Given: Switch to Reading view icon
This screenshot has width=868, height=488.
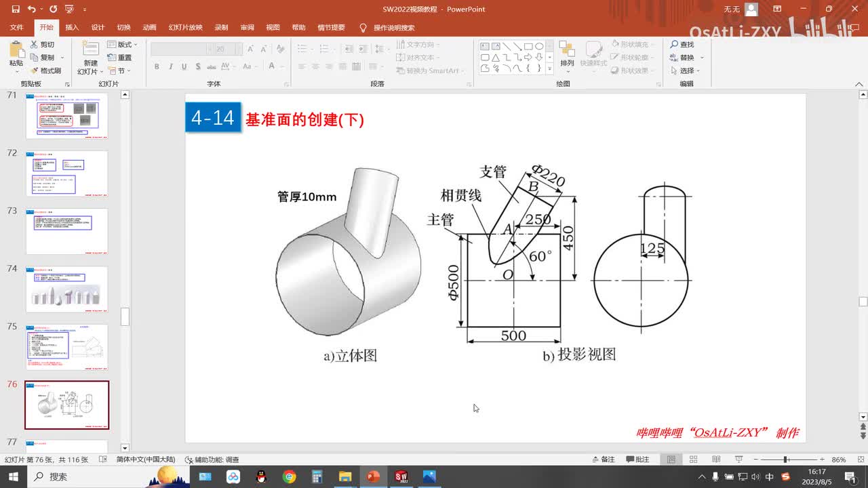Looking at the screenshot, I should pyautogui.click(x=715, y=460).
